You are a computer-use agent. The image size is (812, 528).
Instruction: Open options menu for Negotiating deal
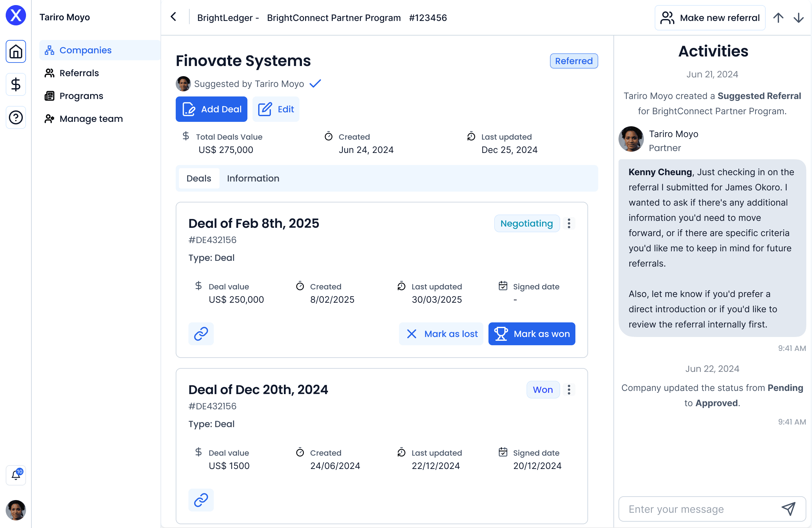pyautogui.click(x=569, y=223)
